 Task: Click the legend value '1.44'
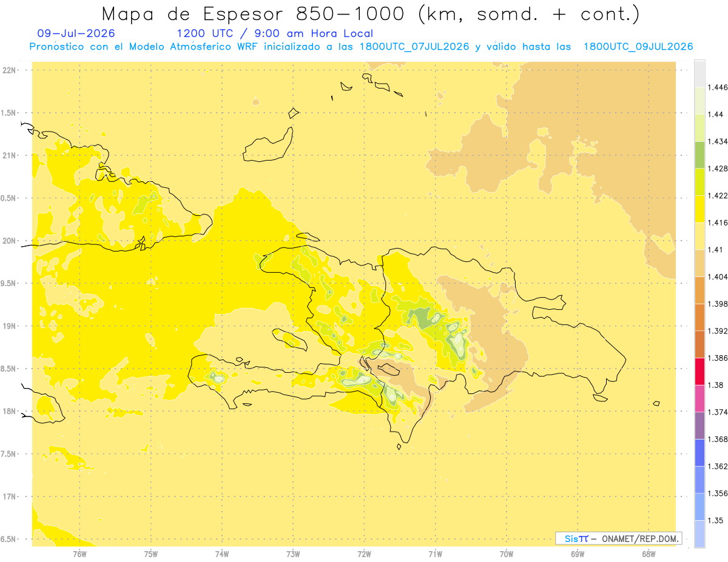coord(716,115)
